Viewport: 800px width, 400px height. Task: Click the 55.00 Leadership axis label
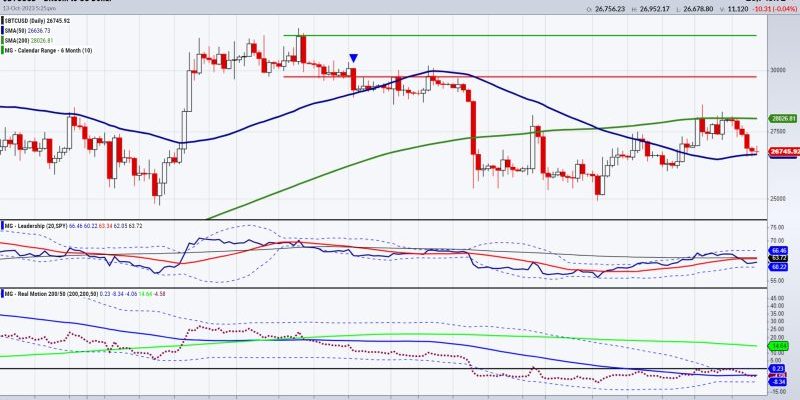coord(778,281)
